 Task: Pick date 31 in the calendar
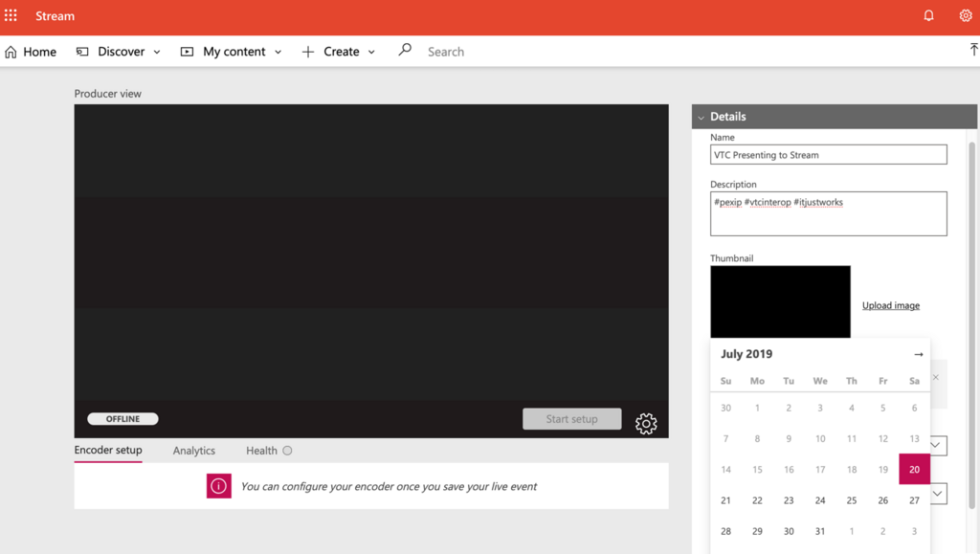pos(820,531)
